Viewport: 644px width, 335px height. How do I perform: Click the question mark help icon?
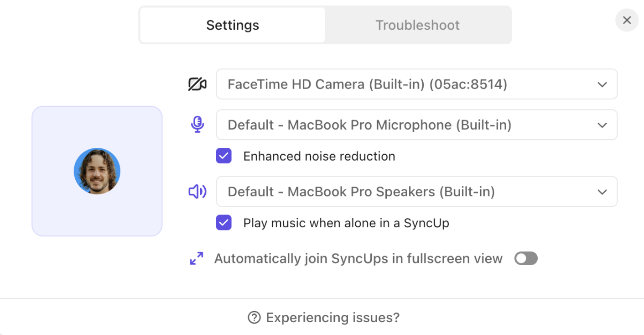[x=254, y=318]
